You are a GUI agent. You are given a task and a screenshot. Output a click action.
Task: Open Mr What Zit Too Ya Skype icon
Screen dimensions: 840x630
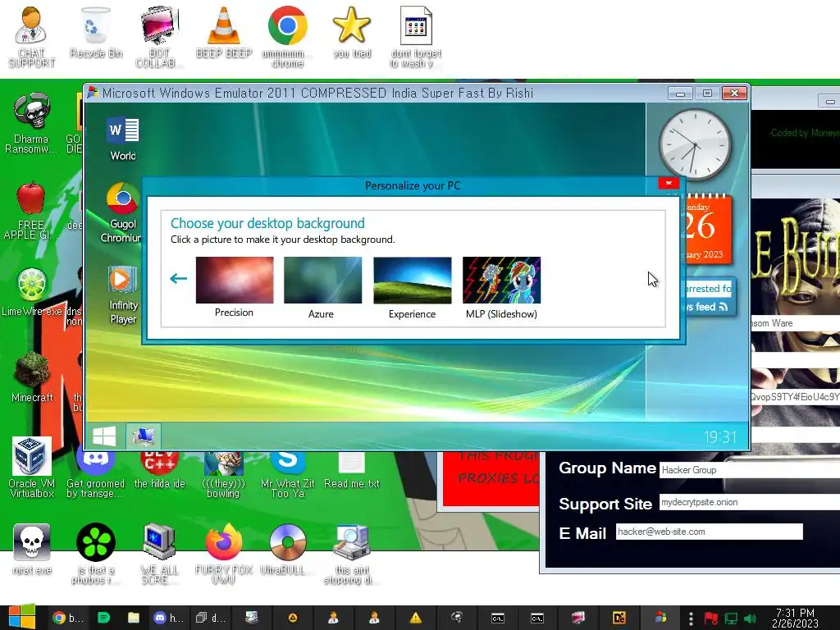(x=288, y=475)
